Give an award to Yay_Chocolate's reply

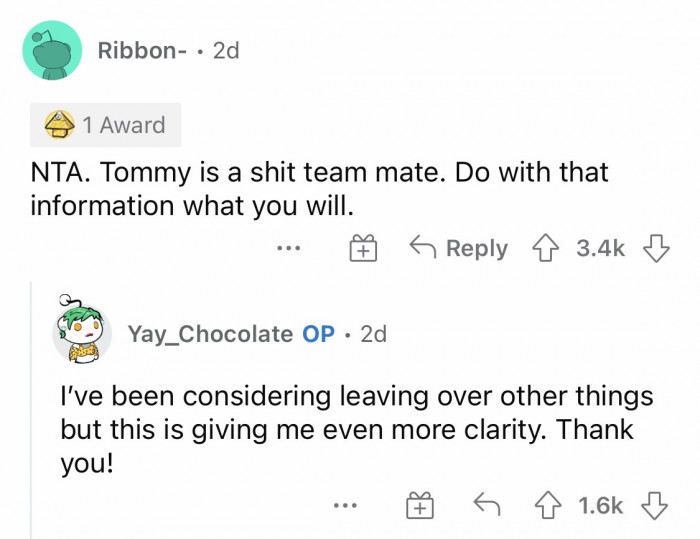420,507
